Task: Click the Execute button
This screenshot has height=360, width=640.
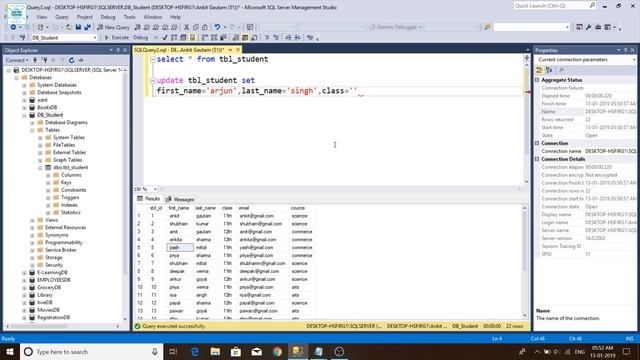Action: click(x=117, y=38)
